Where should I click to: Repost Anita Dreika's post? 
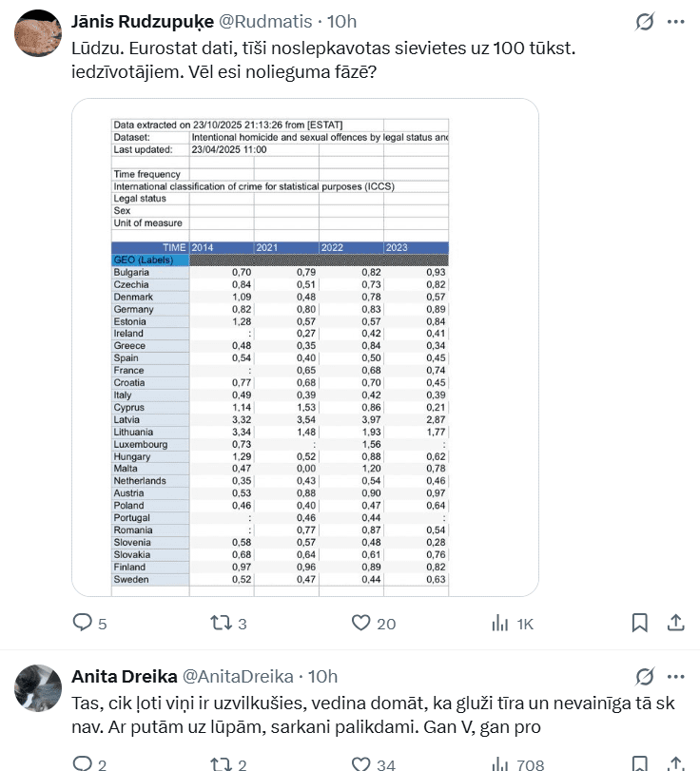221,762
